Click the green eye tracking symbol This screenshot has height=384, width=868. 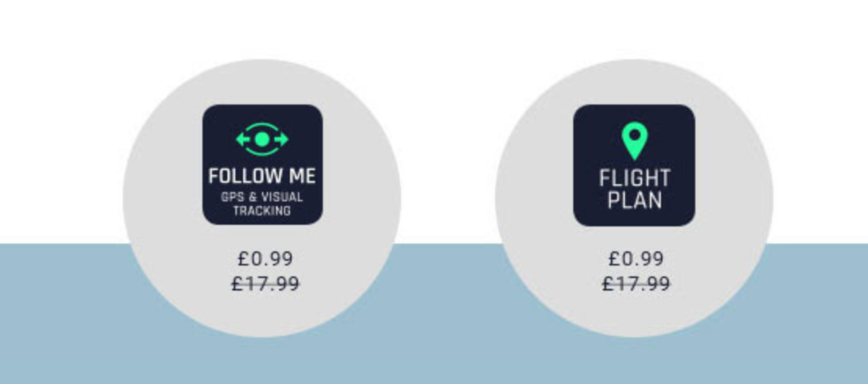point(262,138)
